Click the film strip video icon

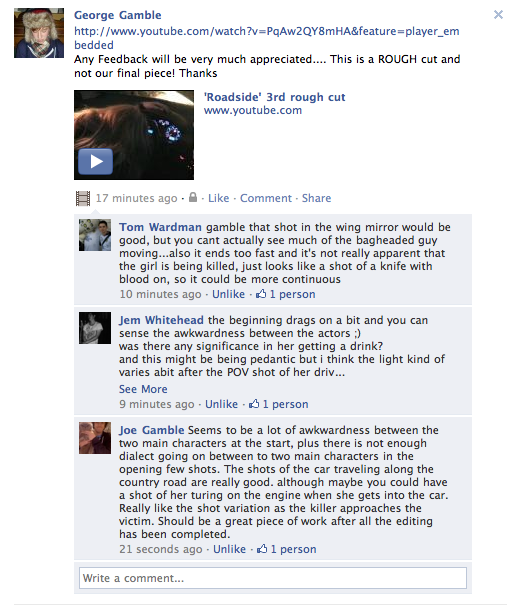83,198
